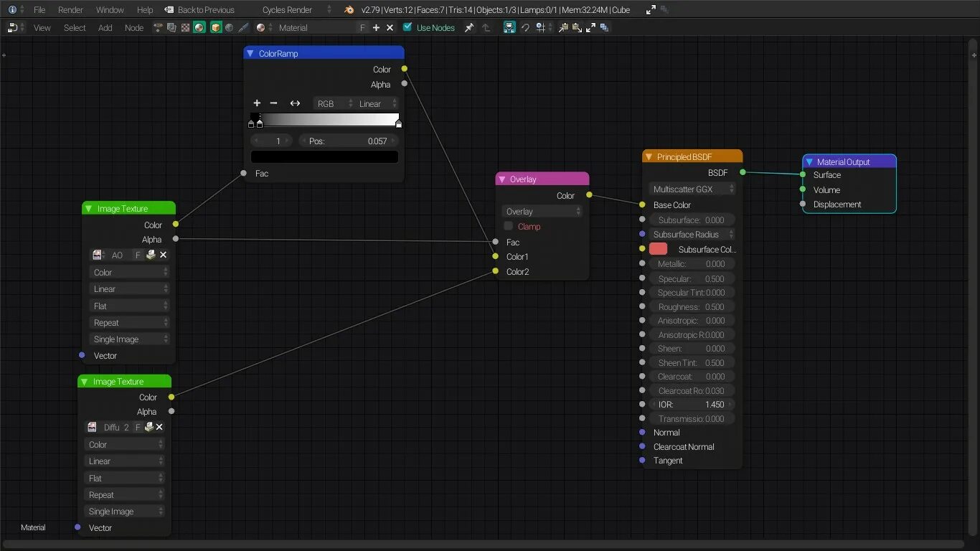
Task: Toggle fullscreen arrows in info bar
Action: [x=651, y=10]
